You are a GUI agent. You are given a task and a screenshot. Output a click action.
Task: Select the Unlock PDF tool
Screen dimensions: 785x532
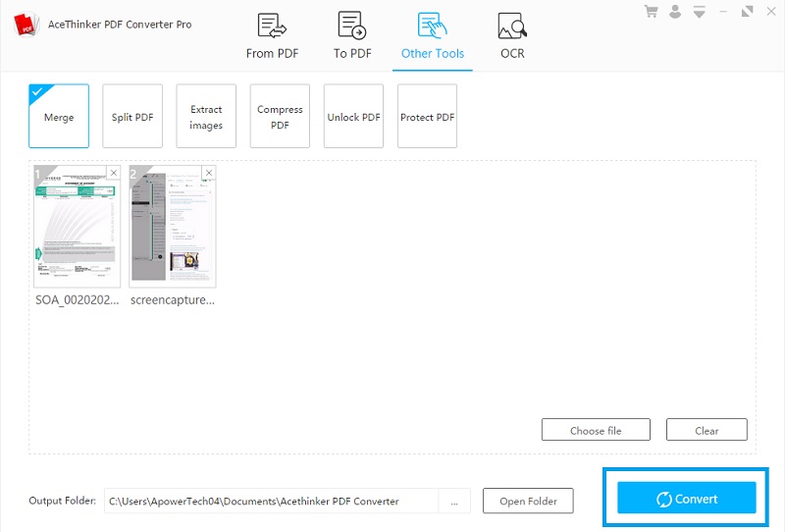(x=353, y=116)
